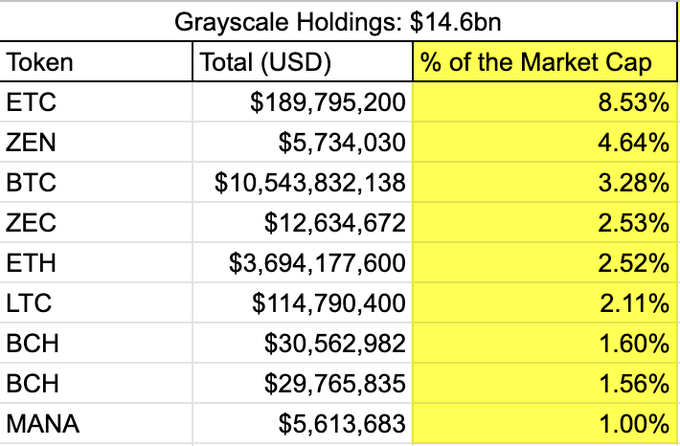Select the $114,790,400 total cell

coord(302,303)
